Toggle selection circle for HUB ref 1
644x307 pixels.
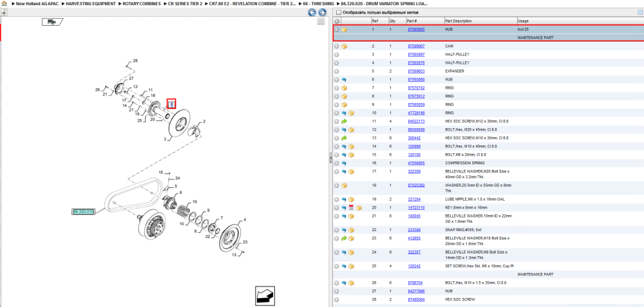(337, 30)
